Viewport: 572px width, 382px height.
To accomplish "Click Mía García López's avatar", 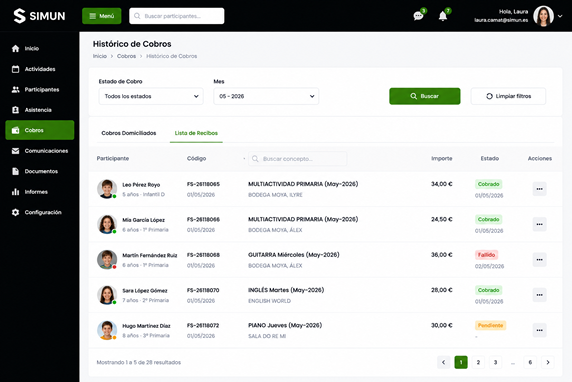I will [x=107, y=224].
